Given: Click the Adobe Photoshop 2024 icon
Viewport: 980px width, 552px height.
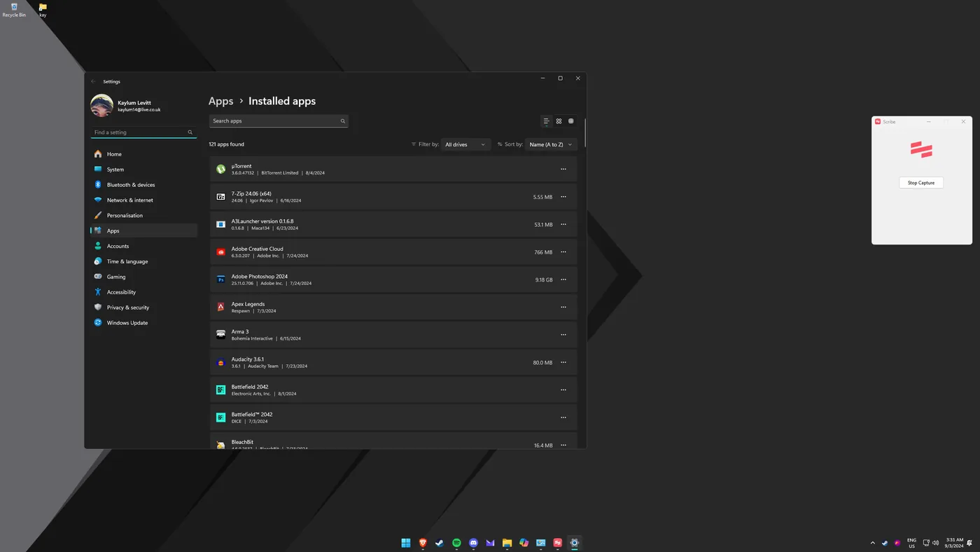Looking at the screenshot, I should pyautogui.click(x=220, y=280).
